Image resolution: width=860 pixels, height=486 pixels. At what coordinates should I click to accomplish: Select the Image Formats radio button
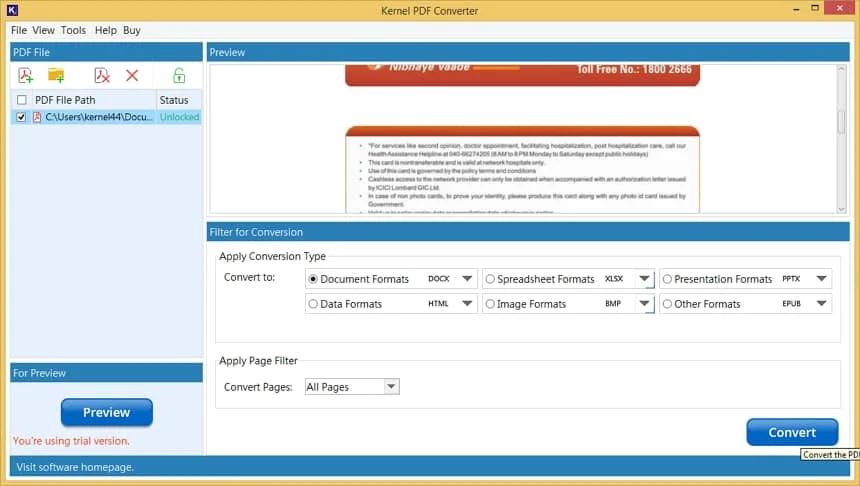tap(490, 303)
